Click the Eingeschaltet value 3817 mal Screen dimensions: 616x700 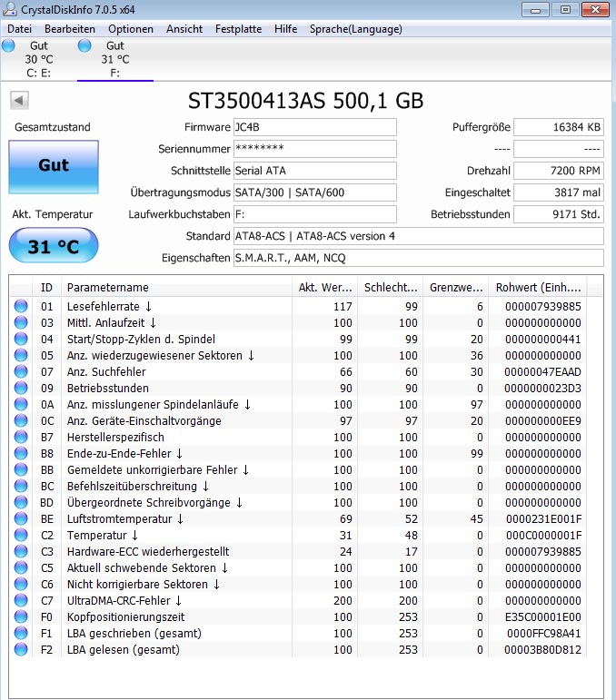pos(559,192)
